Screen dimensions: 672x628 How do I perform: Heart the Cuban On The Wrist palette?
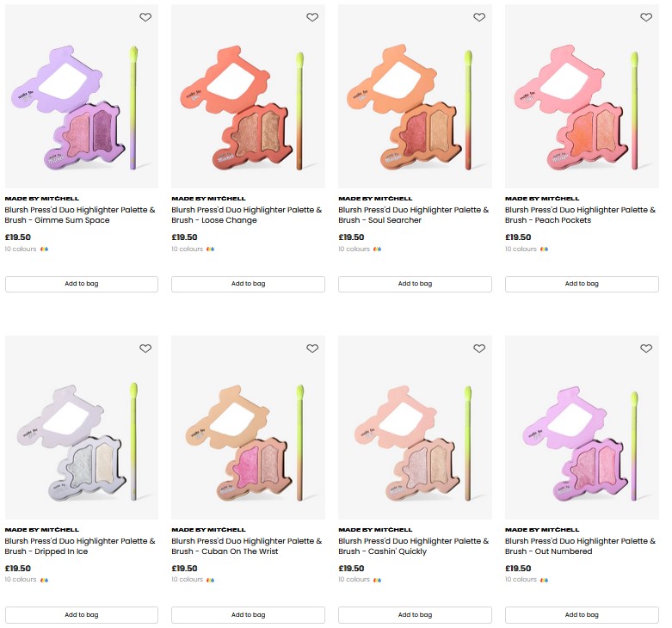pos(312,348)
